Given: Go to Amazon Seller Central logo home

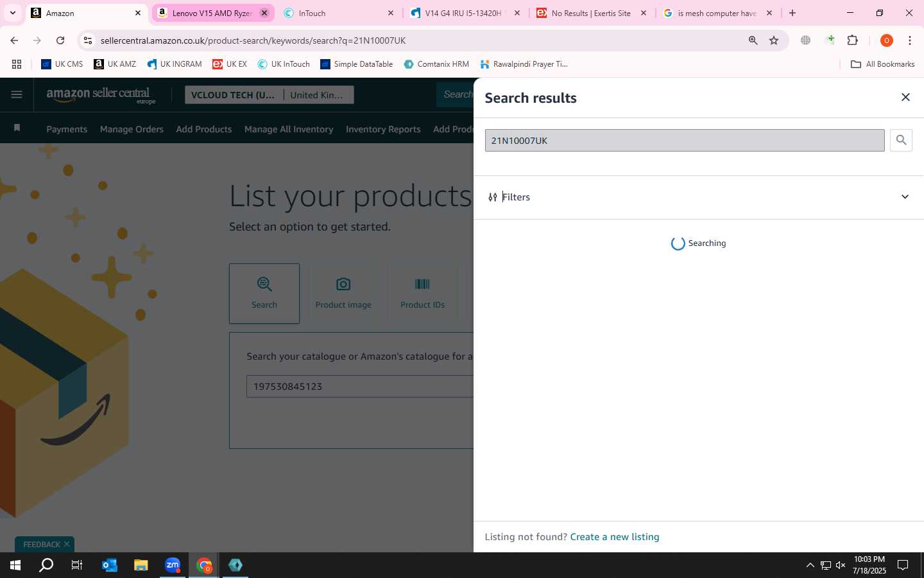Looking at the screenshot, I should (101, 95).
